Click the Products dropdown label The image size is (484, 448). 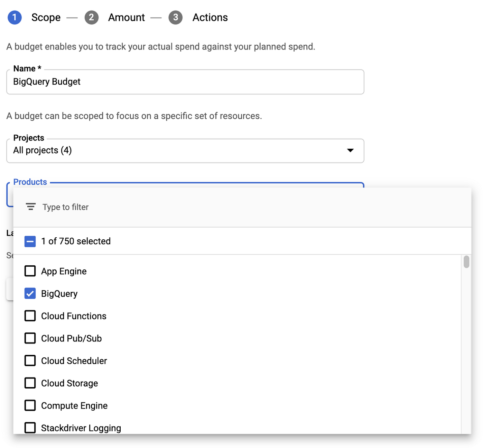point(30,182)
